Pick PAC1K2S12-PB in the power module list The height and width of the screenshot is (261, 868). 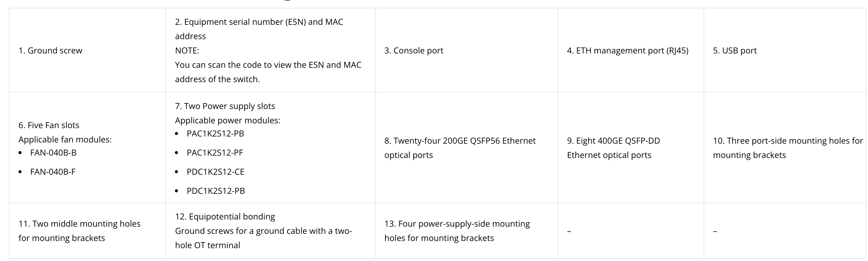coord(215,133)
